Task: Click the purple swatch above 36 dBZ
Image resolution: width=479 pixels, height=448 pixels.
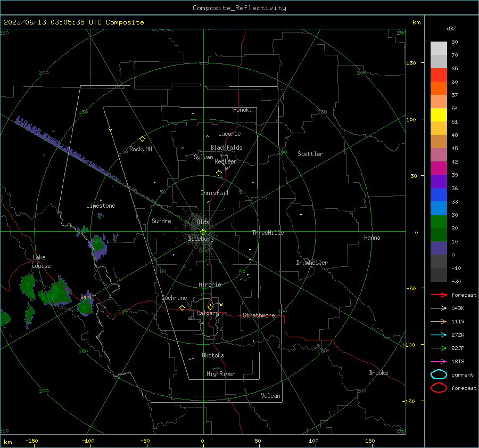Action: 439,181
